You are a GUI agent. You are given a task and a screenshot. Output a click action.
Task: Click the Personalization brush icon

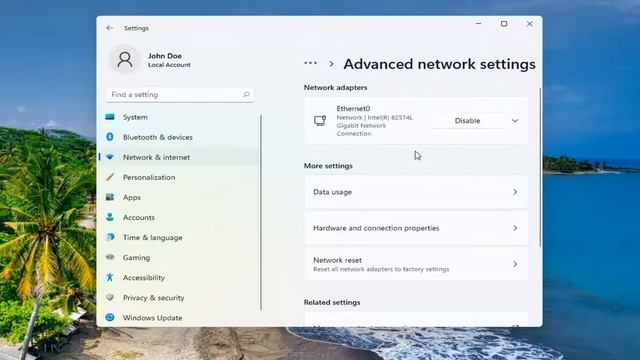point(110,177)
